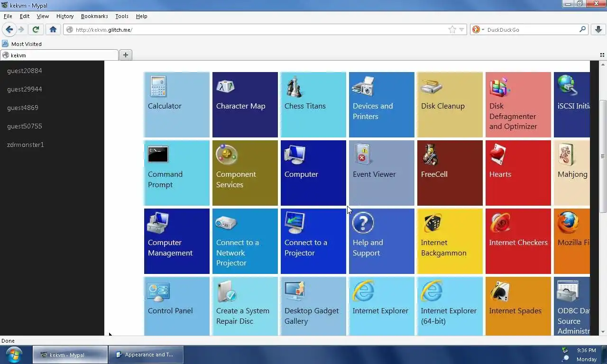Open the File menu
The height and width of the screenshot is (364, 607).
[8, 16]
